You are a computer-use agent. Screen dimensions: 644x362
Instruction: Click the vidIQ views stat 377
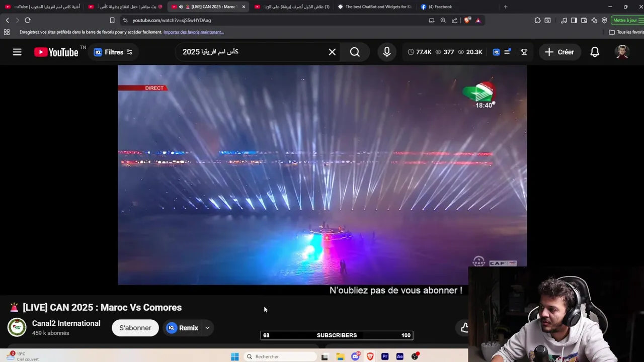[x=445, y=52]
